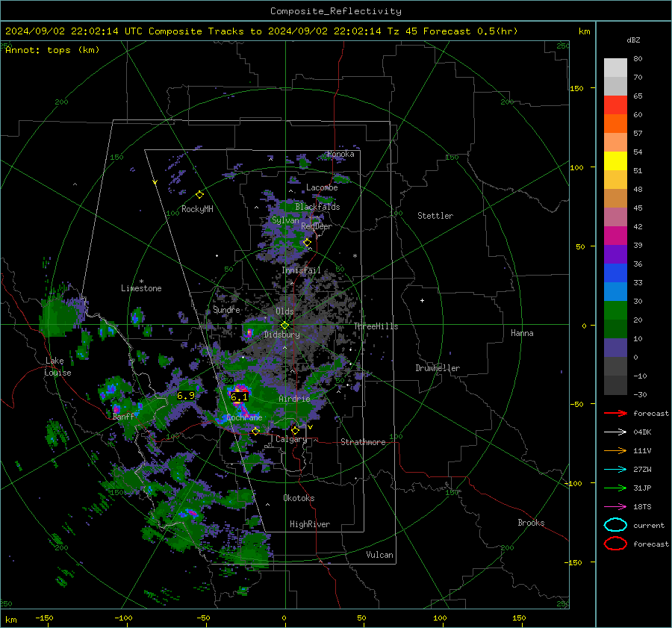Click the Drumheller city label

tap(438, 368)
